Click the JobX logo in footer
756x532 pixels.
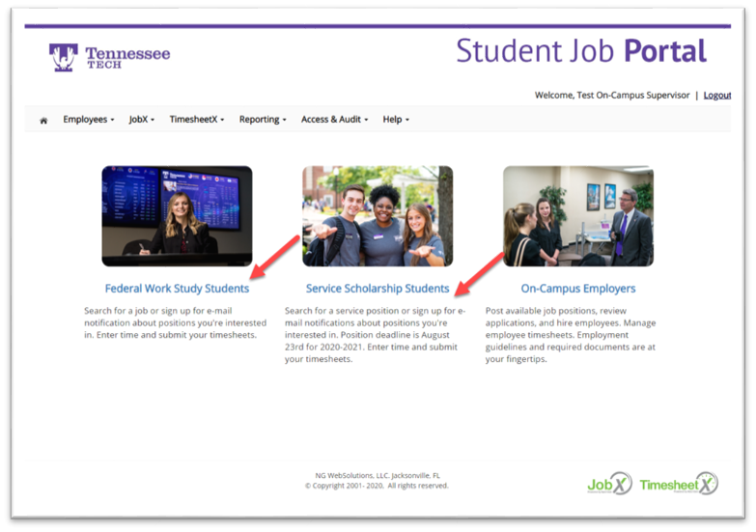(608, 483)
